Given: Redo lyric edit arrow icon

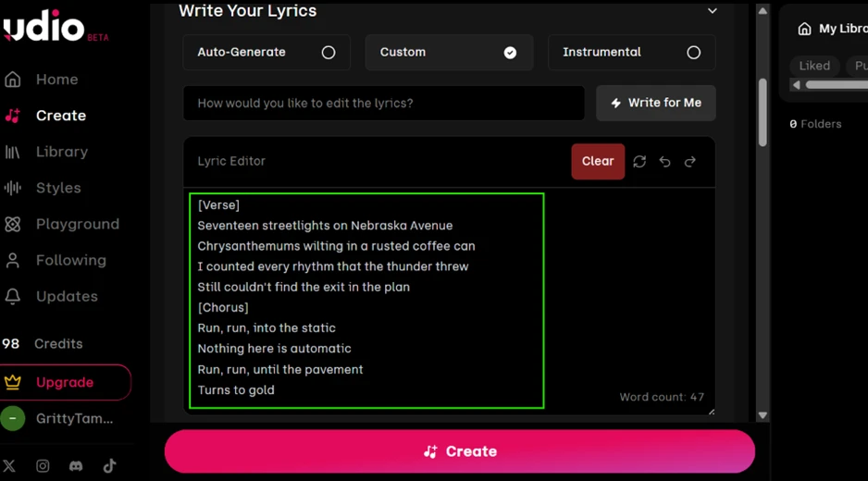Looking at the screenshot, I should pos(690,162).
